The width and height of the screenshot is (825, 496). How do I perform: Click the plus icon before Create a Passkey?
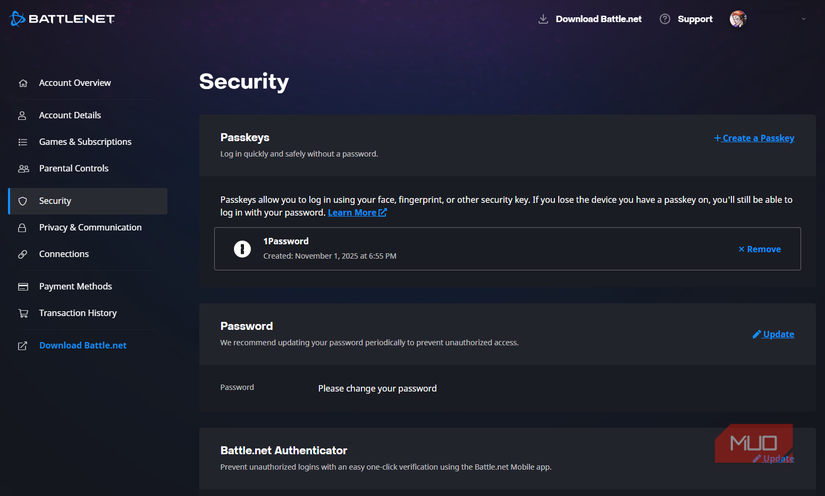(717, 138)
